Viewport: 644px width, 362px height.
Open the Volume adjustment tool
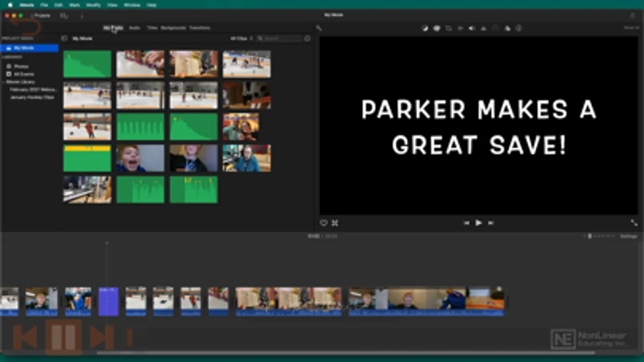472,28
